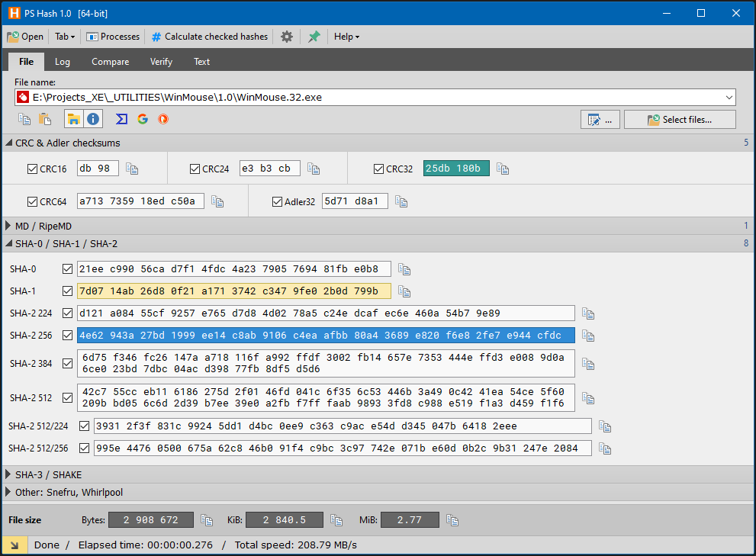The height and width of the screenshot is (556, 756).
Task: Open the settings gear in toolbar
Action: 287,37
